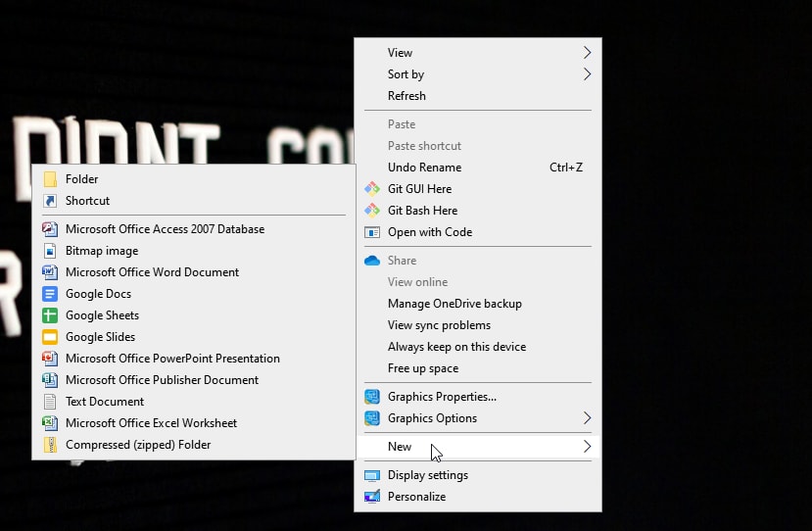This screenshot has width=812, height=531.
Task: Click the Display settings monitor icon
Action: (x=372, y=475)
